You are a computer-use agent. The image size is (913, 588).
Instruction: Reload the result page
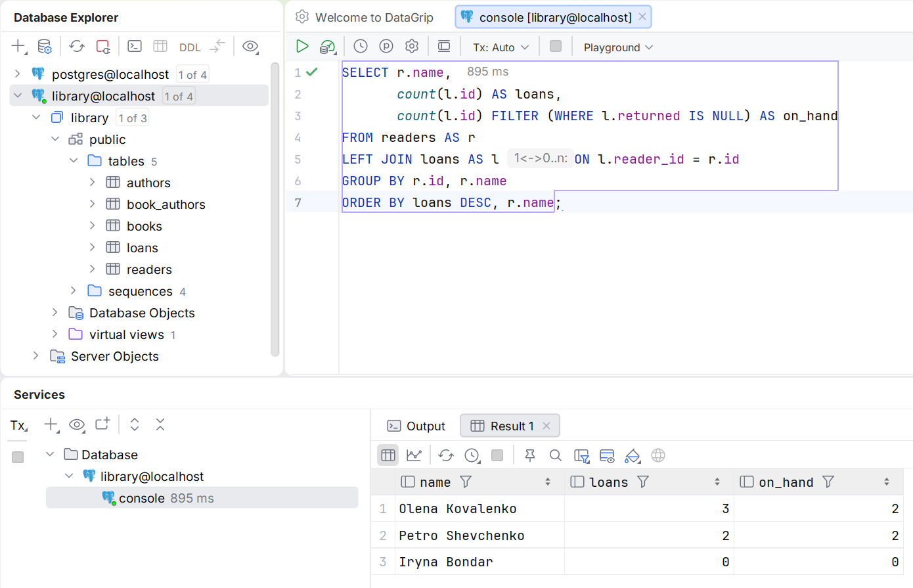(446, 455)
